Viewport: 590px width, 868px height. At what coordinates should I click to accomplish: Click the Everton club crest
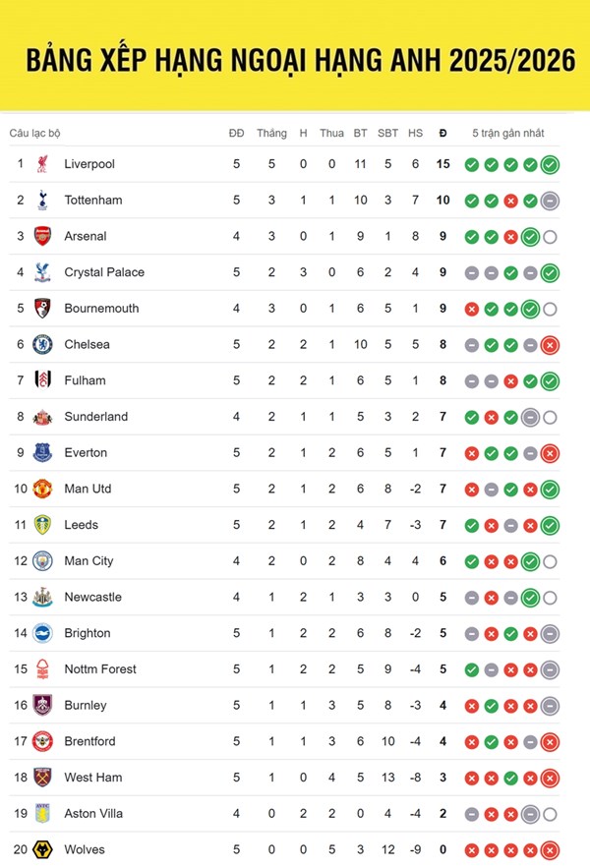(x=42, y=453)
